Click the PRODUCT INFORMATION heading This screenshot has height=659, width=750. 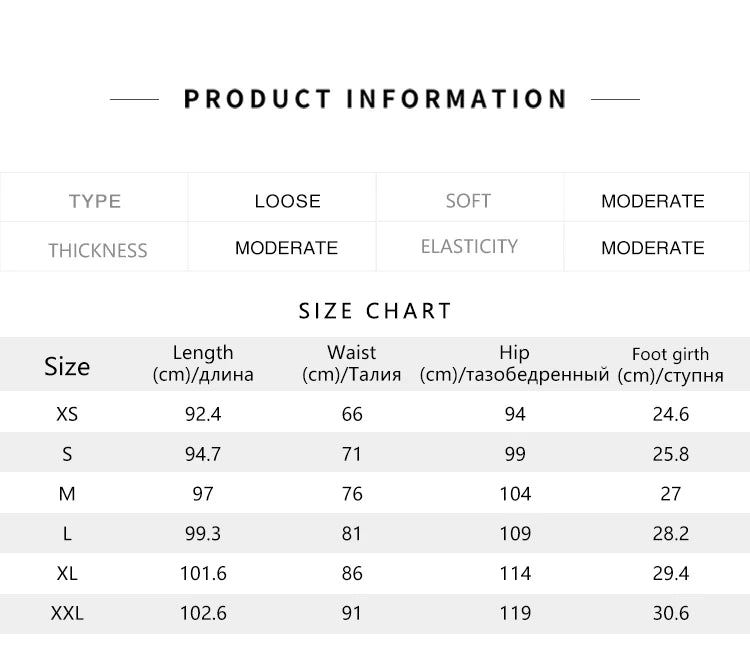(x=375, y=99)
